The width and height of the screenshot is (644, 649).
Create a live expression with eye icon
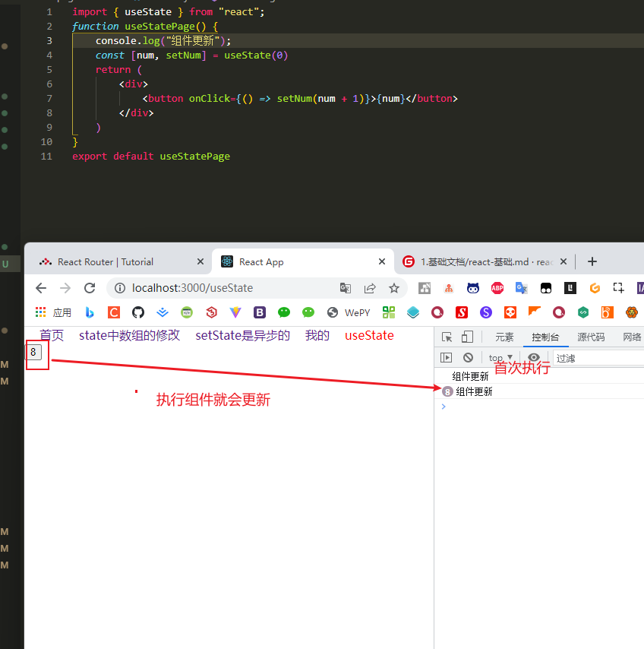(x=534, y=358)
